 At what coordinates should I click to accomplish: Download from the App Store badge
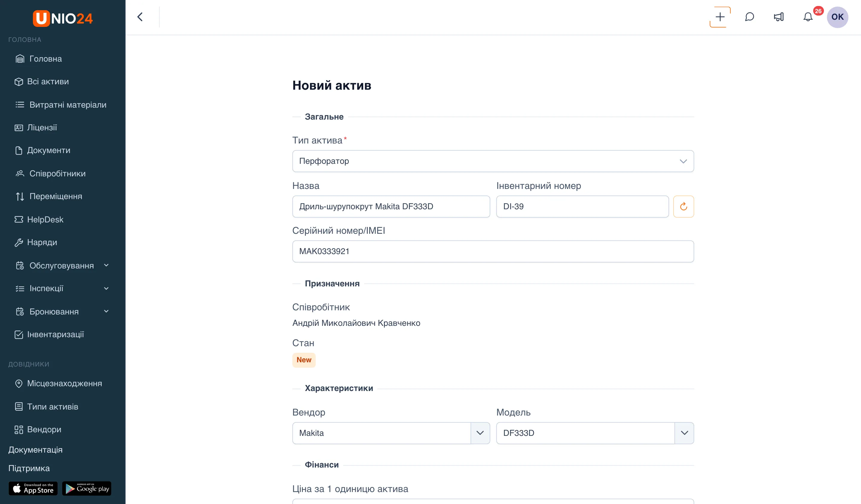[33, 488]
